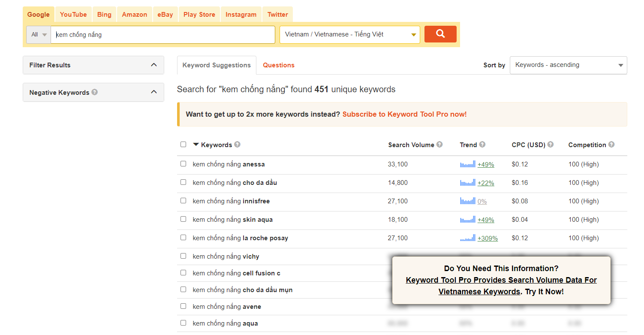Click the orange search magnifier button
Viewport: 644px width, 335px height.
[x=440, y=34]
